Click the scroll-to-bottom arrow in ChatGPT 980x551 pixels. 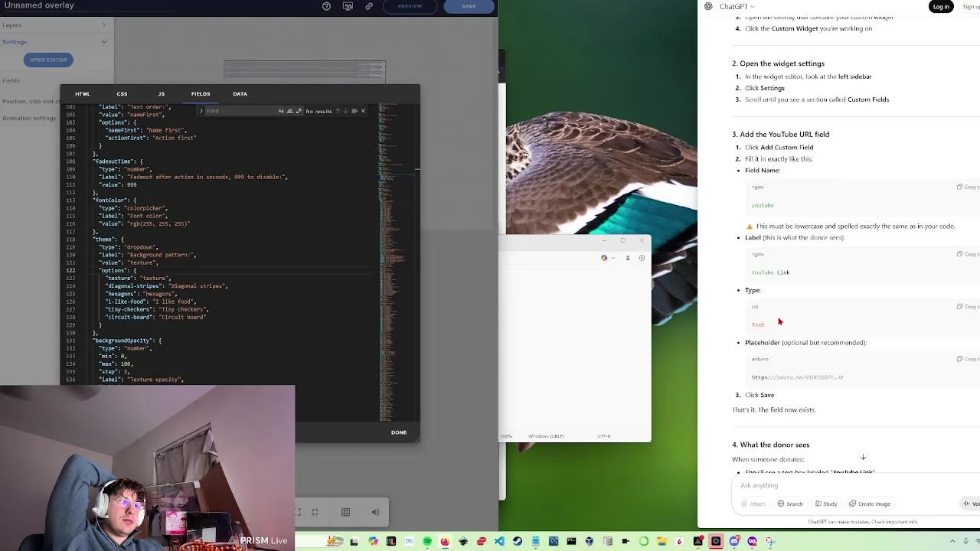863,457
